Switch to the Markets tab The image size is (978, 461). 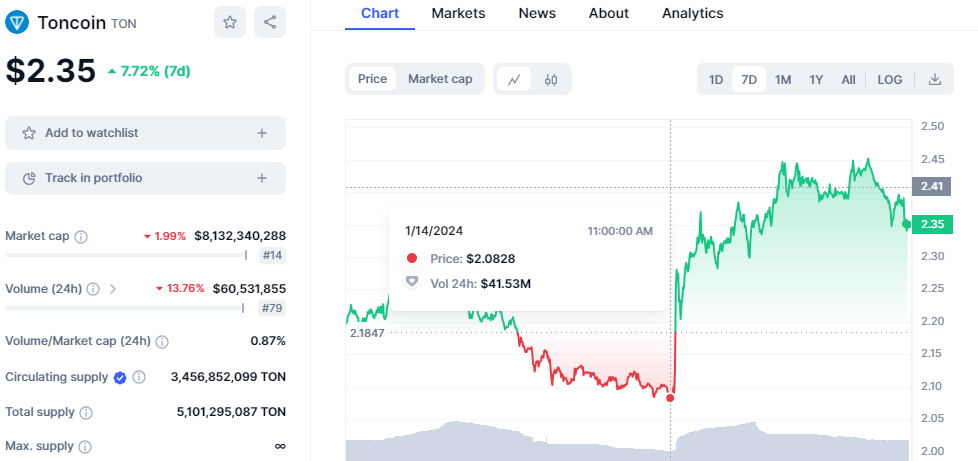point(458,13)
